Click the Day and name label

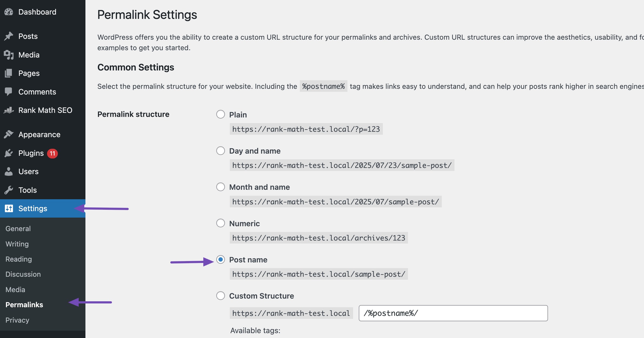point(255,151)
